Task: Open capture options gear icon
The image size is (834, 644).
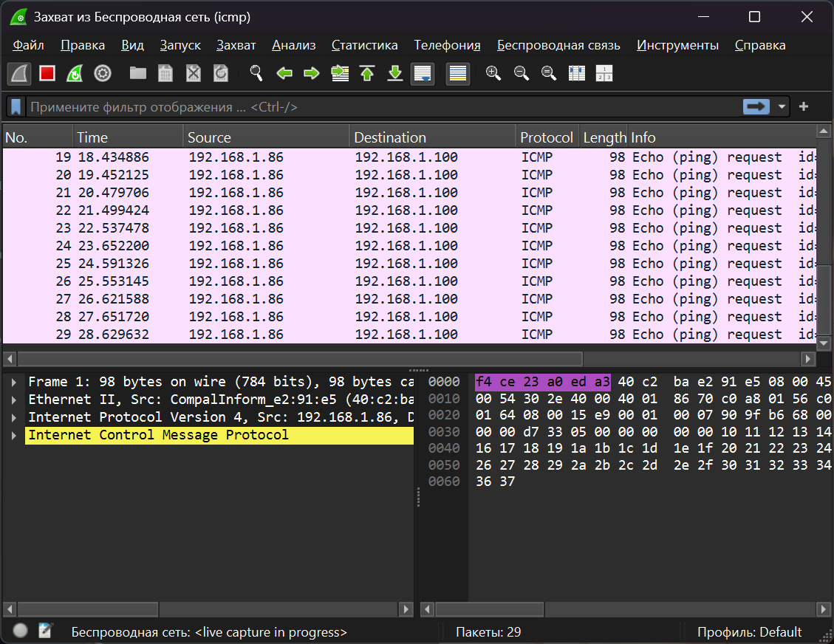Action: [x=103, y=73]
